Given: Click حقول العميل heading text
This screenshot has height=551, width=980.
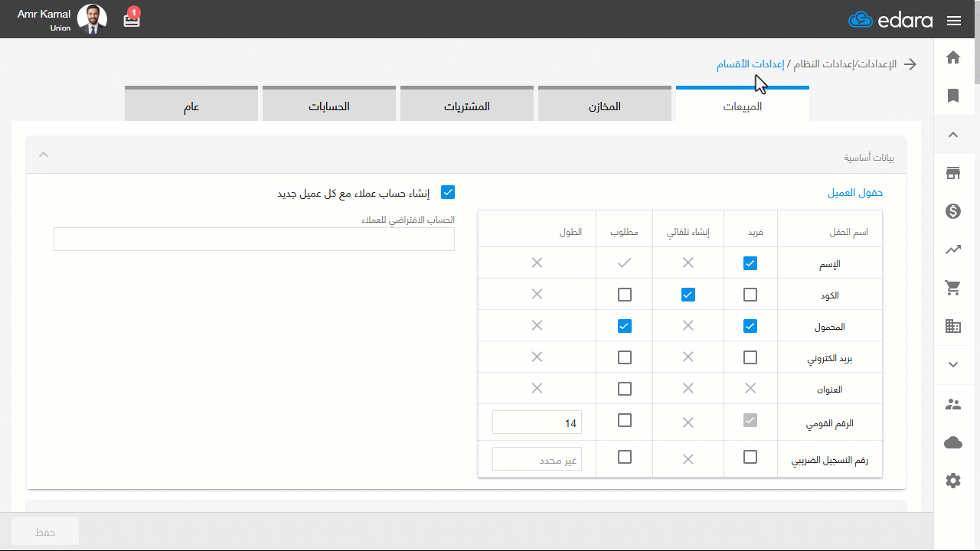Looking at the screenshot, I should click(855, 193).
